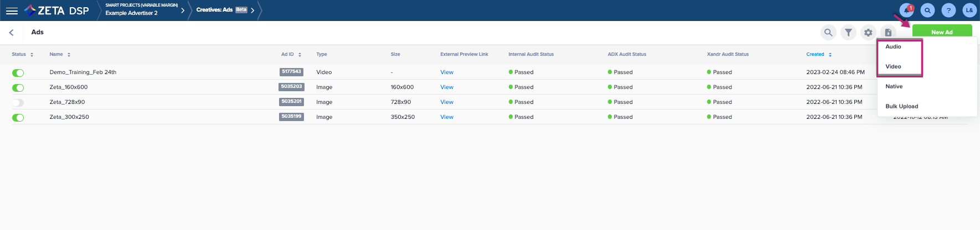This screenshot has width=980, height=230.
Task: Open the help question mark icon
Action: 948,11
